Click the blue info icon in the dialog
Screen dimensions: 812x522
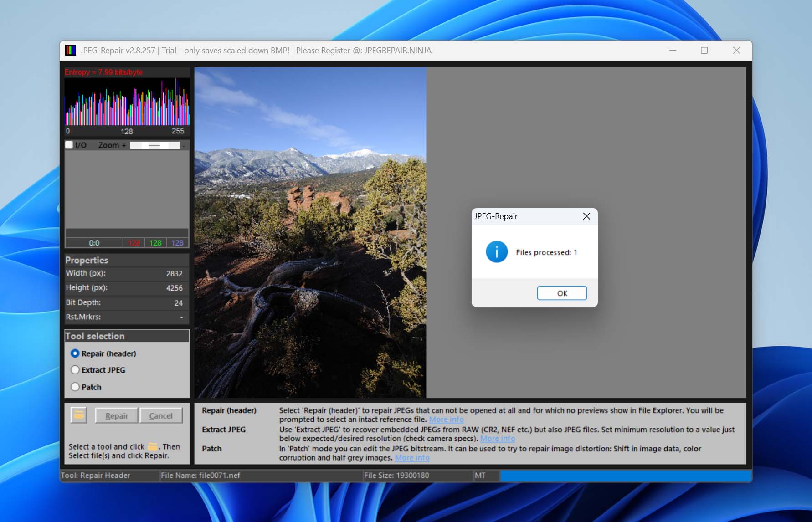coord(496,252)
